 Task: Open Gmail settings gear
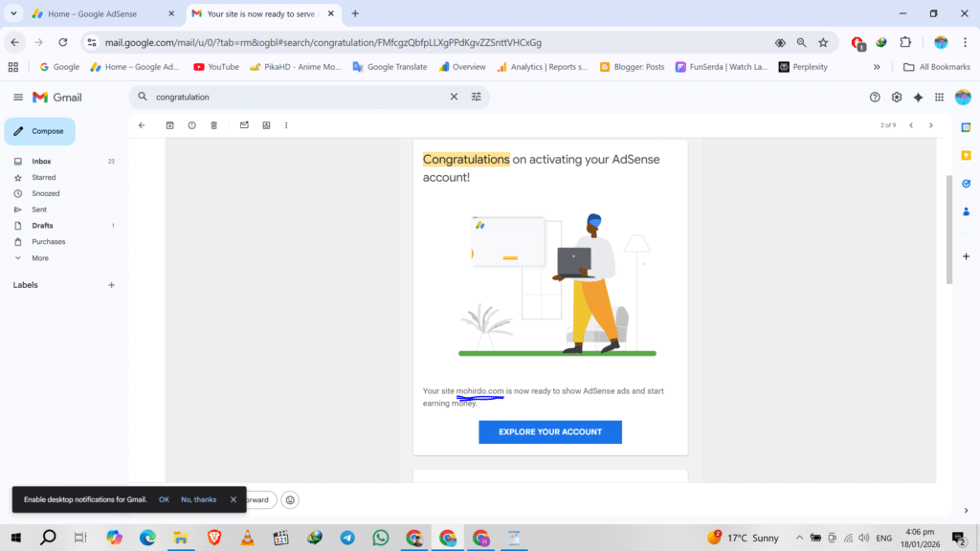point(897,97)
